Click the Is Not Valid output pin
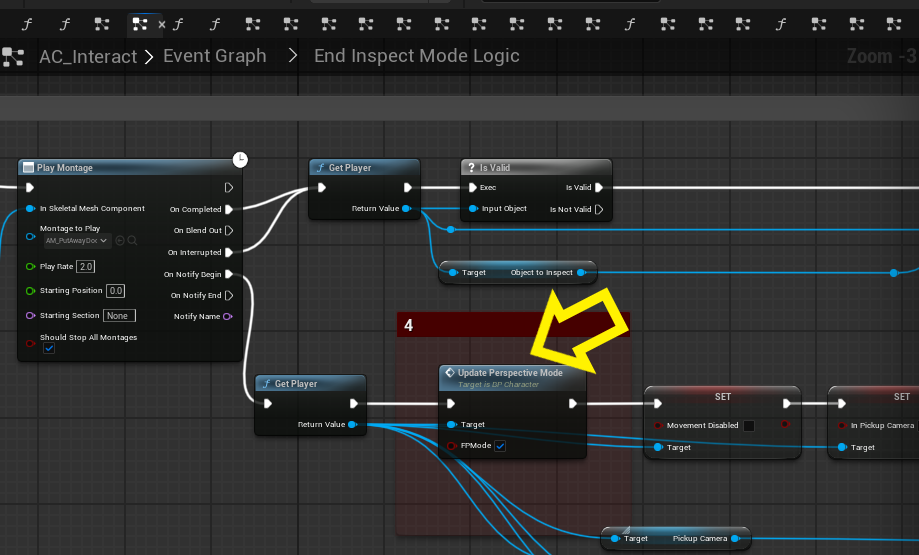 click(x=599, y=209)
